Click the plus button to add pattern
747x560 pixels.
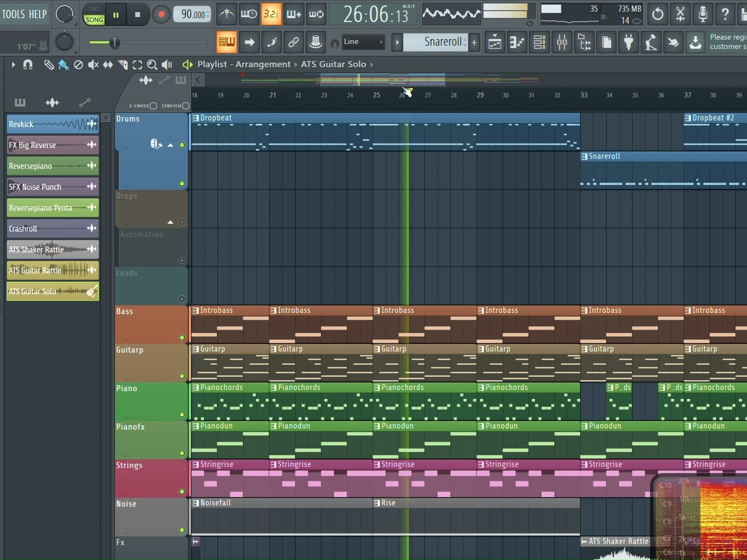(474, 42)
